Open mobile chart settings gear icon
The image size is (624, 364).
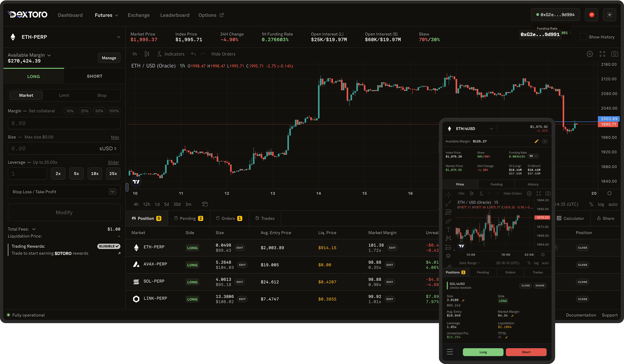[x=529, y=193]
